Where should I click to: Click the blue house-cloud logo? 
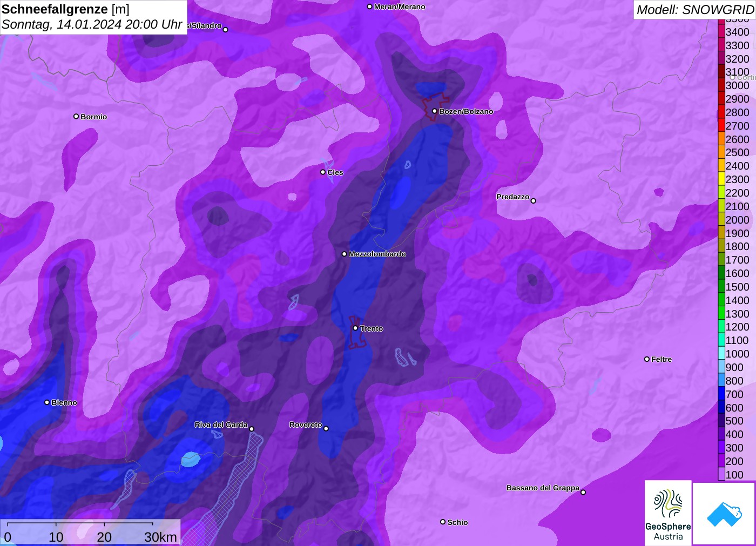724,514
